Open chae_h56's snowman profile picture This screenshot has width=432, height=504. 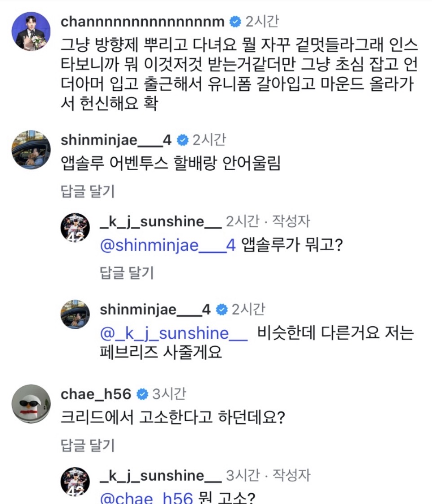[x=31, y=403]
